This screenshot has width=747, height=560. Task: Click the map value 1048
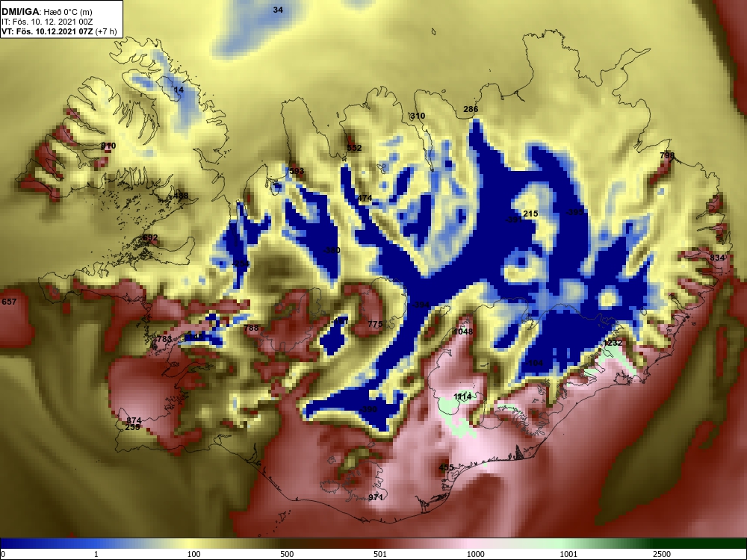[x=463, y=332]
